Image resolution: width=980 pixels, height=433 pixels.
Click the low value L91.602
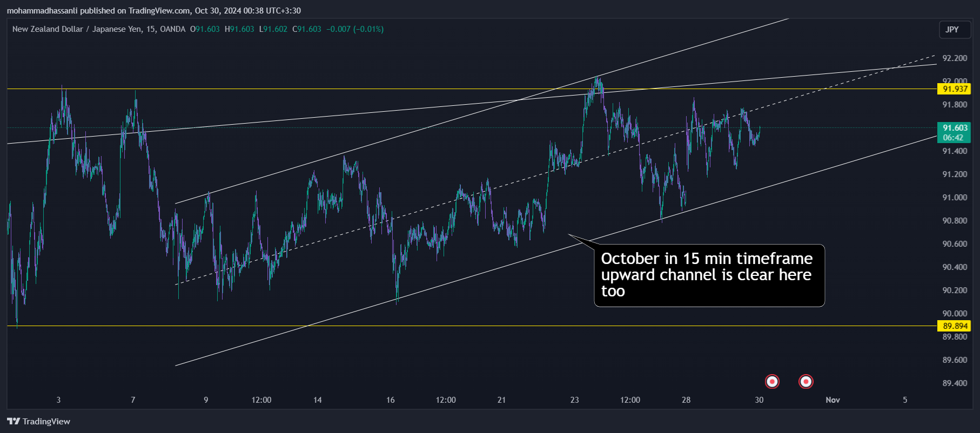(273, 29)
